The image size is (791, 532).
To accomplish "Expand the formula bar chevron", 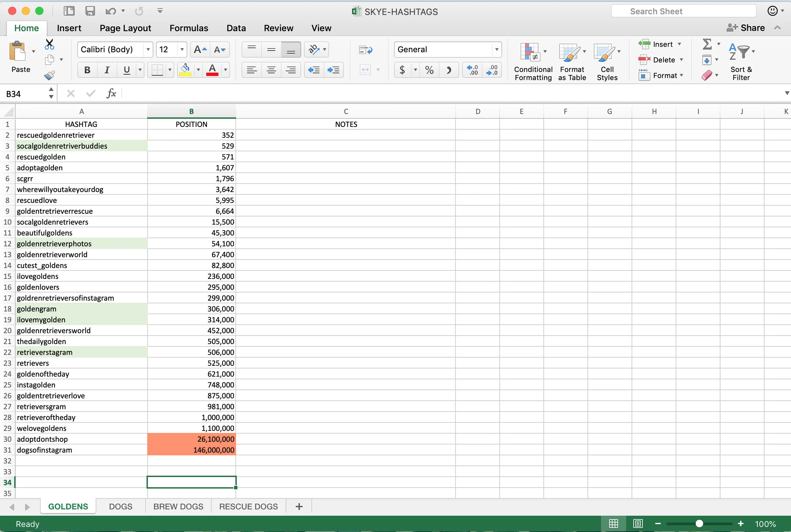I will (787, 93).
